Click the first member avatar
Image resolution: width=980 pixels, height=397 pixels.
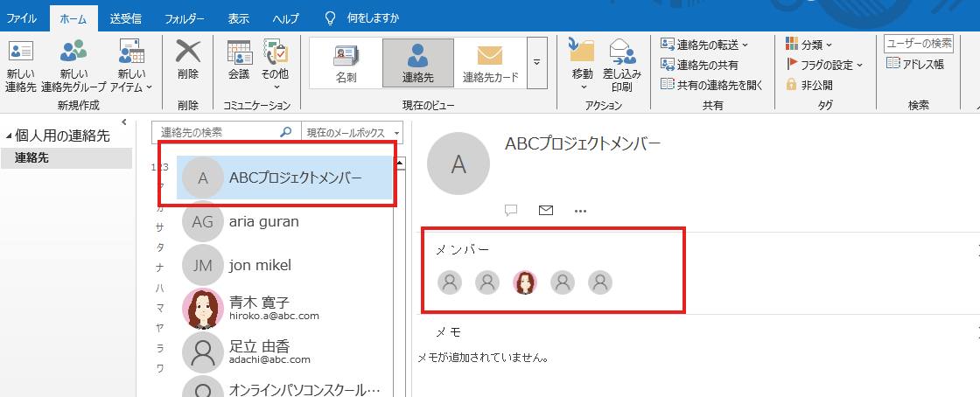[x=450, y=282]
